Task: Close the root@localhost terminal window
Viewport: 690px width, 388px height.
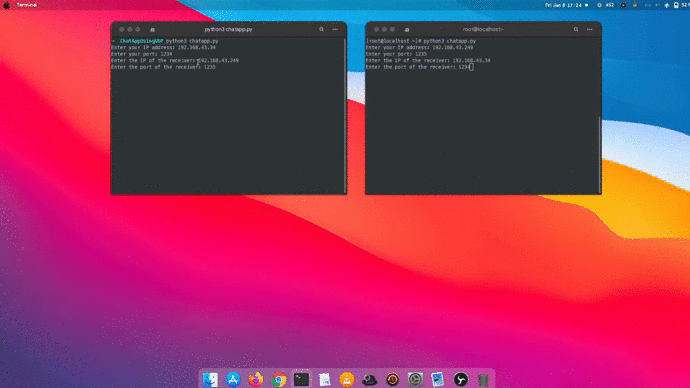Action: point(376,29)
